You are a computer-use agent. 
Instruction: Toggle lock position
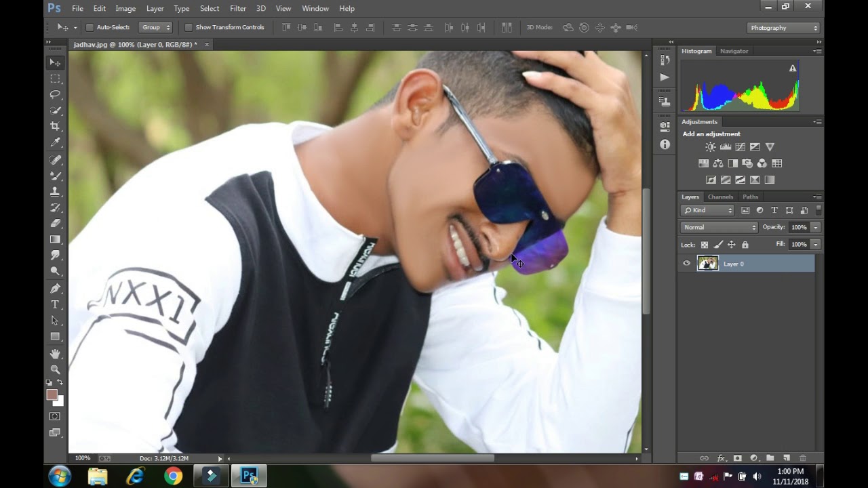tap(731, 245)
